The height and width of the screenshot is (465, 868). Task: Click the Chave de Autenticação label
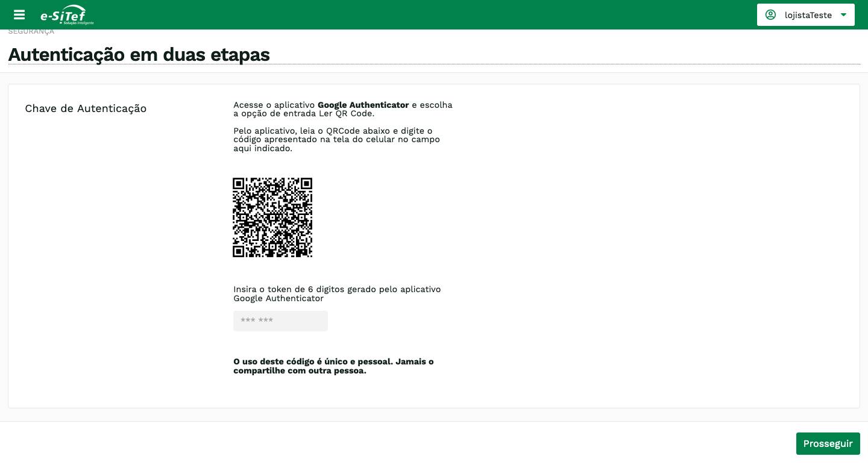[x=86, y=108]
